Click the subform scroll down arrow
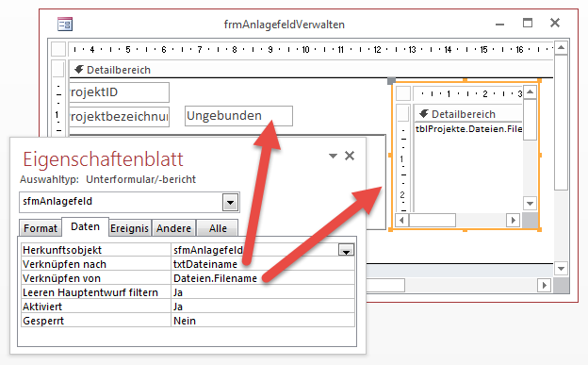 pyautogui.click(x=530, y=204)
